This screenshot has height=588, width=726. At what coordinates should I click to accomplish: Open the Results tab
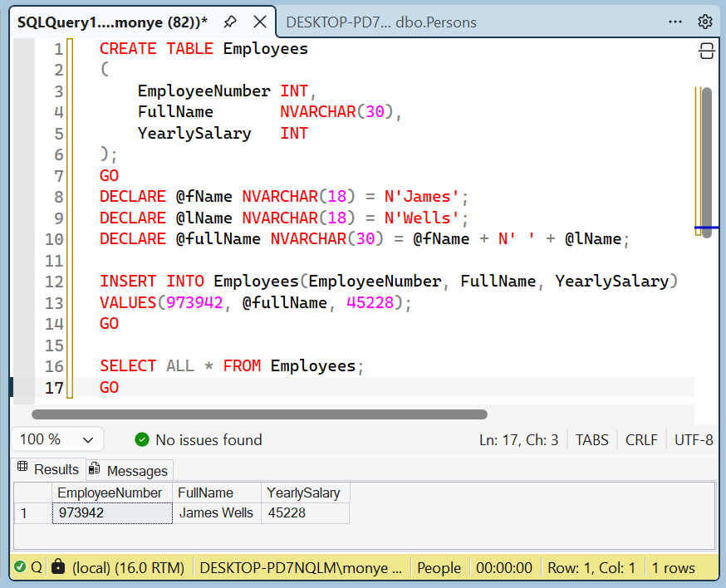click(48, 469)
